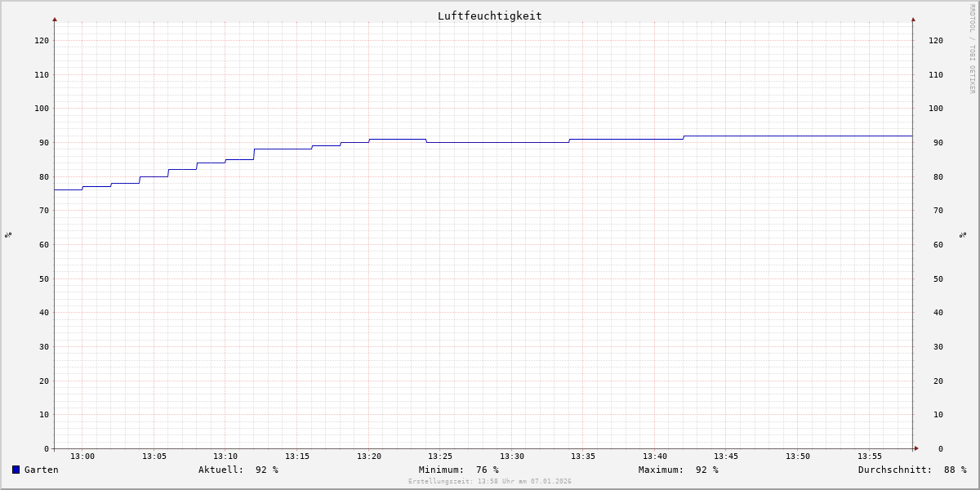Viewport: 980px width, 490px height.
Task: Click the 30 label on the right axis
Action: tap(938, 347)
